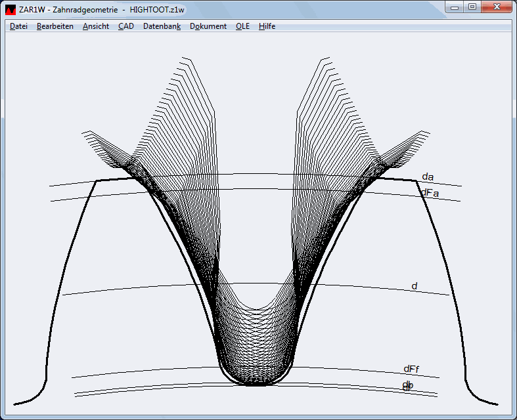
Task: Minimize the ZAR1W window
Action: point(455,7)
